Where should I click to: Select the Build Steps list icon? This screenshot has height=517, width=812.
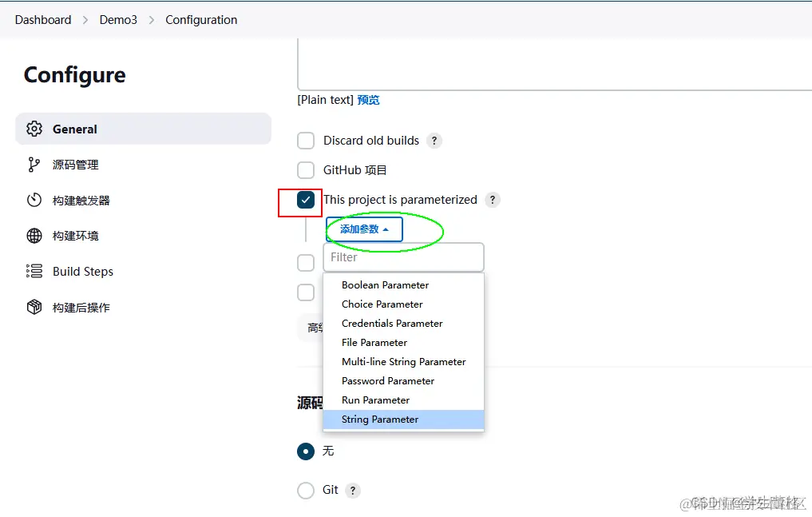(34, 271)
